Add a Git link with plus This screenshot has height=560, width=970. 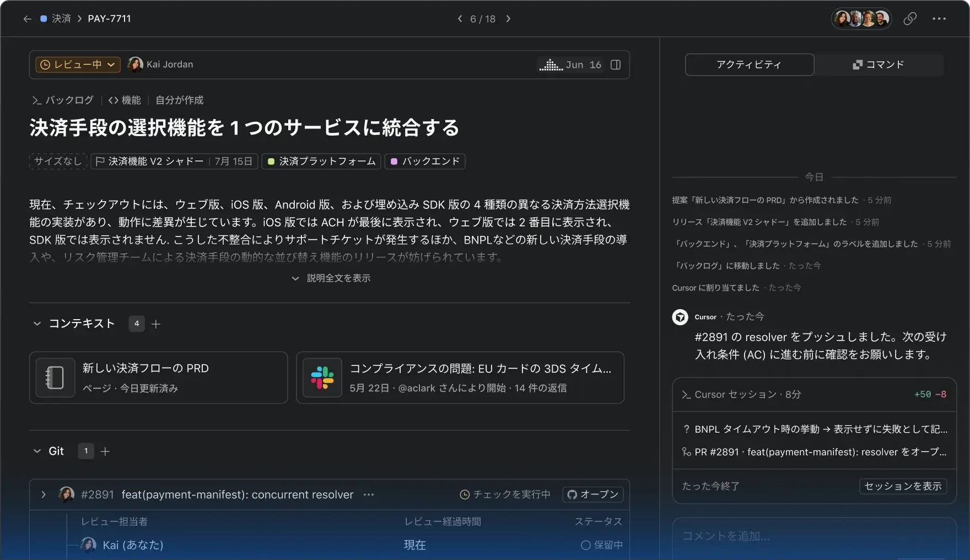tap(105, 451)
